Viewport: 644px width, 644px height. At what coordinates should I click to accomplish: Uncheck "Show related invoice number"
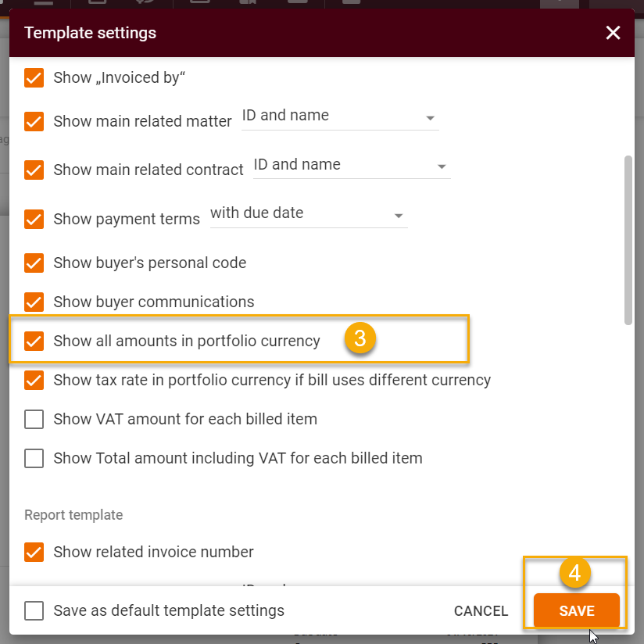pos(34,552)
